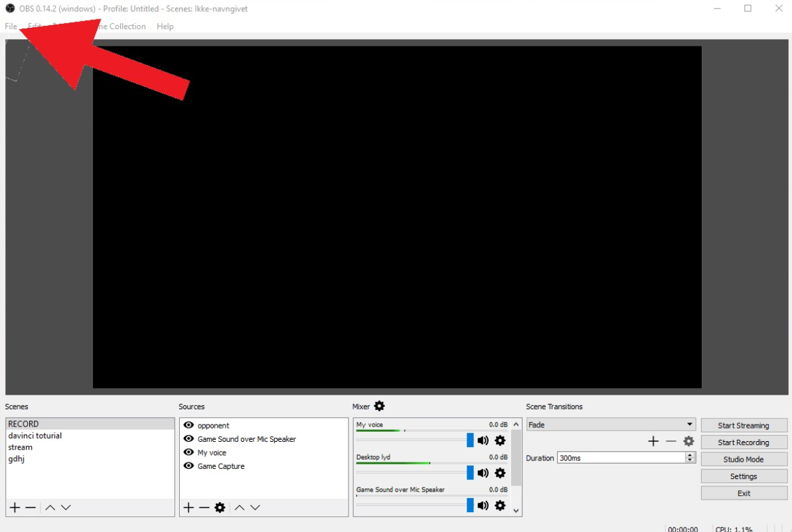Image resolution: width=792 pixels, height=532 pixels.
Task: Open source properties gear icon
Action: [220, 507]
